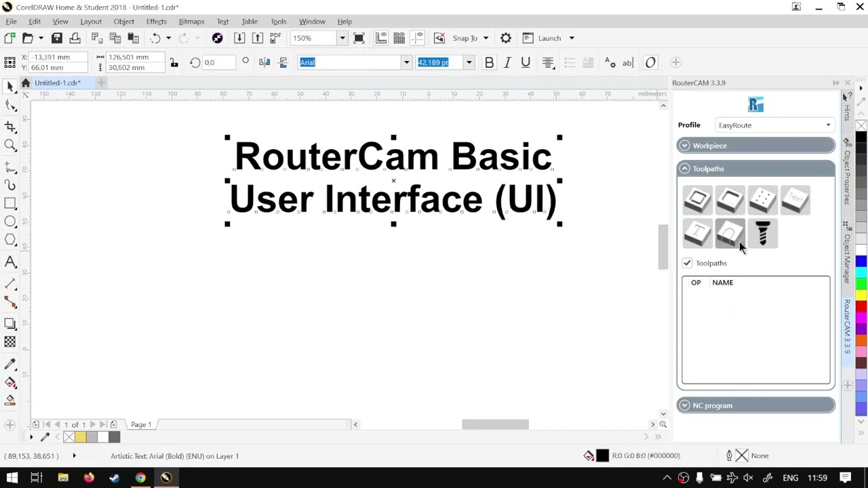
Task: Open the Text properties icon
Action: [x=610, y=62]
